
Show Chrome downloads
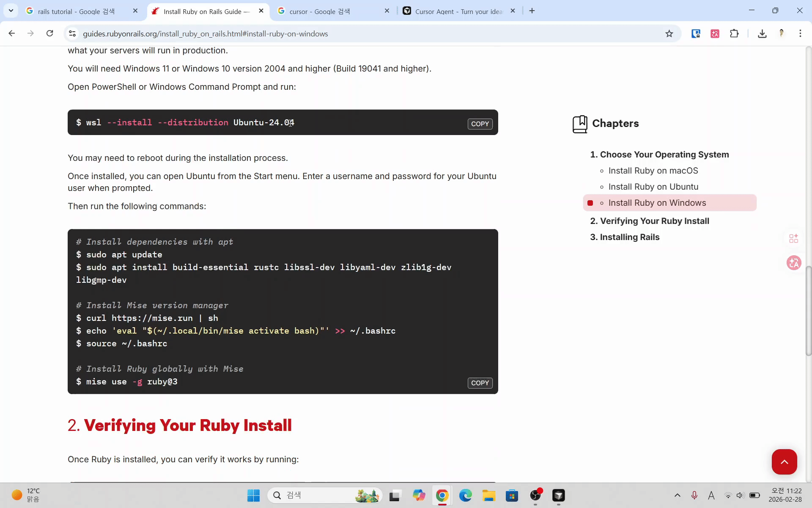tap(762, 33)
